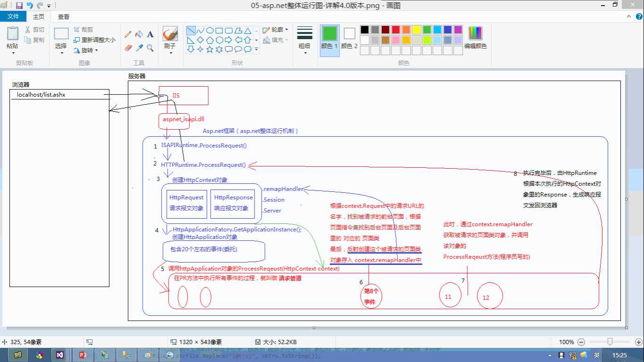
Task: Open PowerPoint from the taskbar
Action: coord(83,355)
